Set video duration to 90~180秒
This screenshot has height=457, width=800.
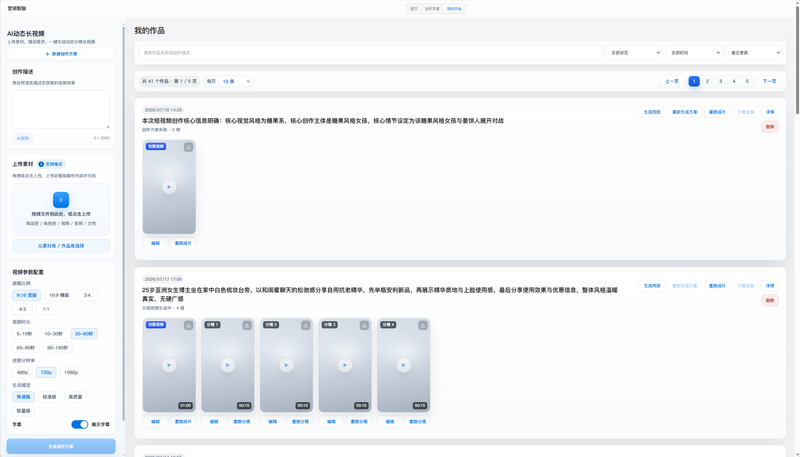click(58, 348)
